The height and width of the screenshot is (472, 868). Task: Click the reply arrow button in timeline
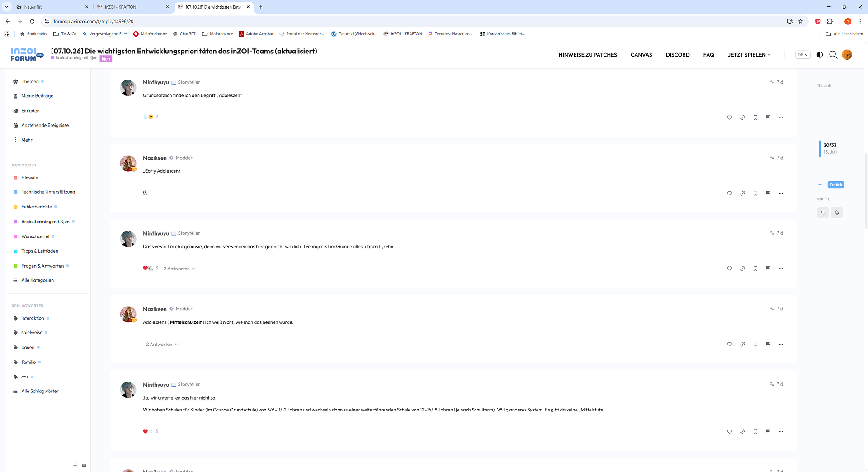823,212
